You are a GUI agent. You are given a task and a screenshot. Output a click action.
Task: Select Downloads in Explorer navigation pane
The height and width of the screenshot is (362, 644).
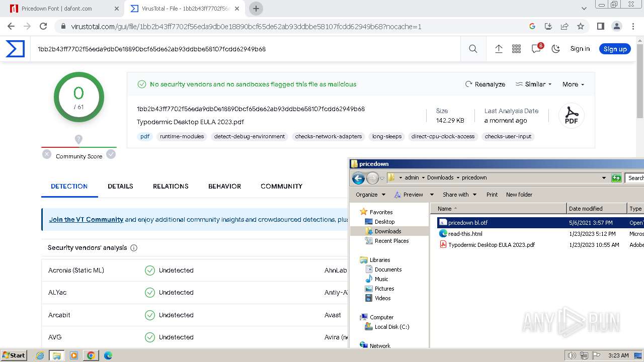[387, 231]
